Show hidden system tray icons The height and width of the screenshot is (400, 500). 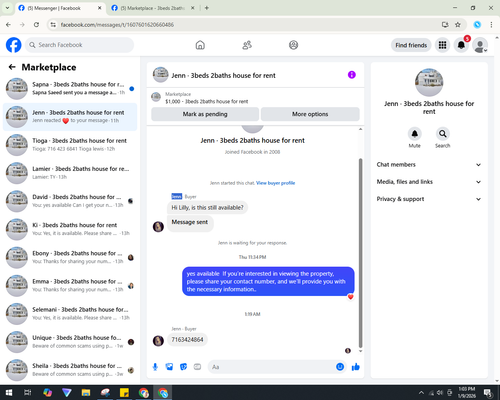(421, 393)
